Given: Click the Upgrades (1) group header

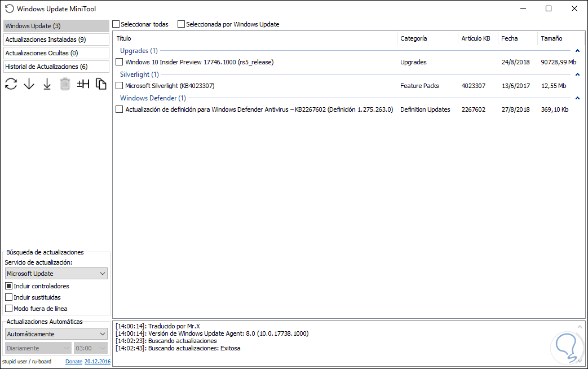Looking at the screenshot, I should [x=139, y=51].
